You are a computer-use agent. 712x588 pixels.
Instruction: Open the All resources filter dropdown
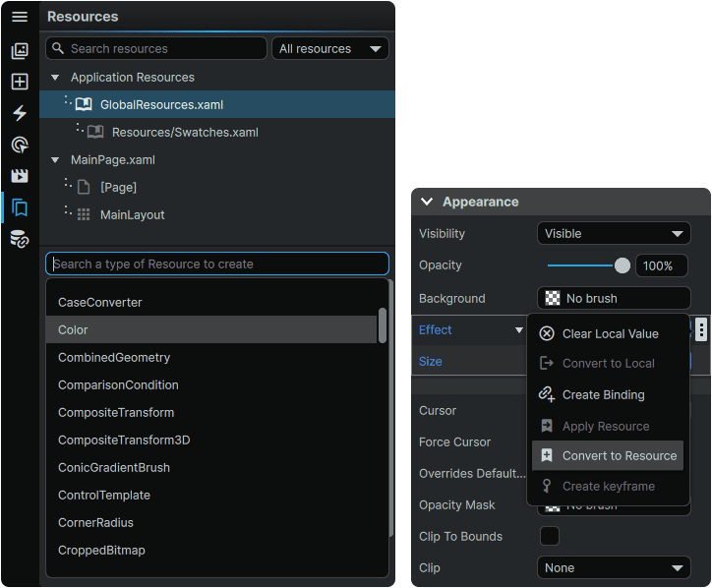[x=330, y=48]
